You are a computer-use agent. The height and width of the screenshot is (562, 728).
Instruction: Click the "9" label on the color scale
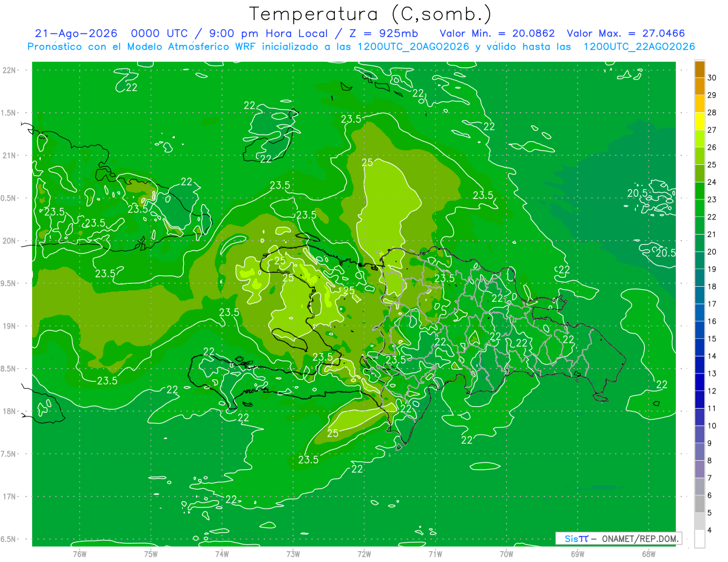(710, 443)
